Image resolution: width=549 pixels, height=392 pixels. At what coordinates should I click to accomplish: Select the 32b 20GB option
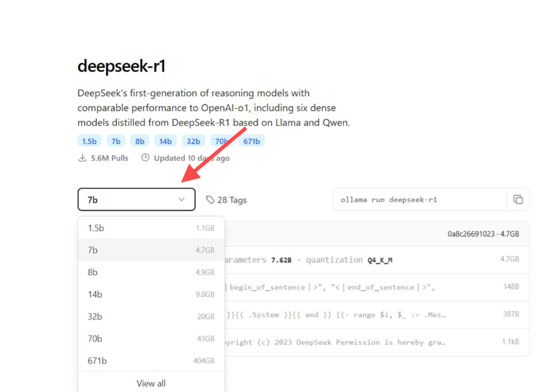click(151, 316)
